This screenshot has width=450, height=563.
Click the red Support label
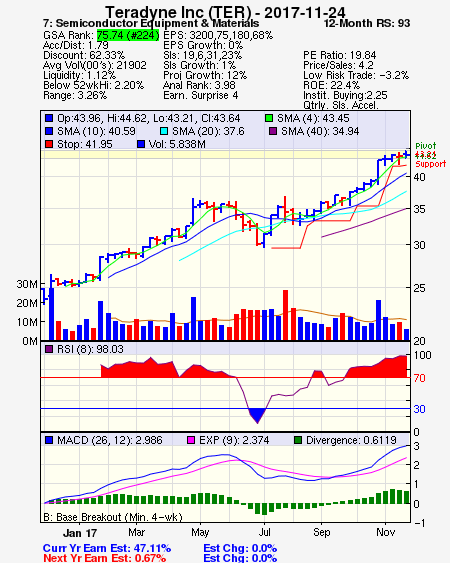coord(431,164)
